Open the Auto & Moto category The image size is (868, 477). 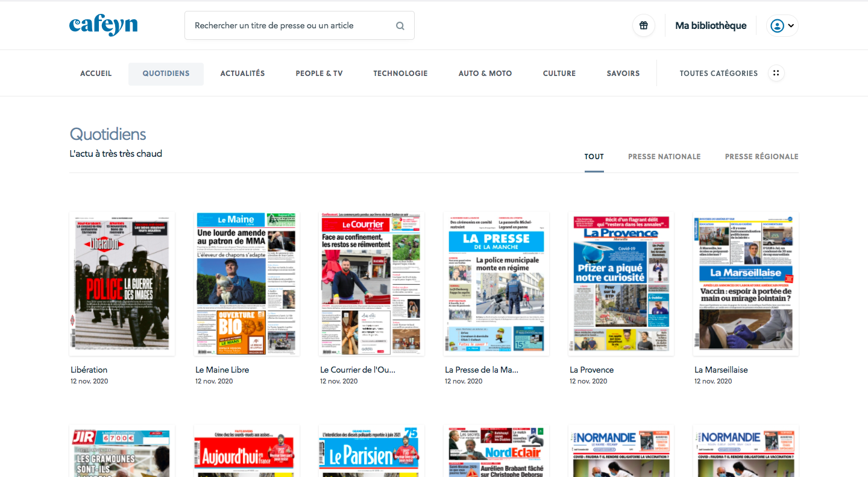(x=485, y=74)
